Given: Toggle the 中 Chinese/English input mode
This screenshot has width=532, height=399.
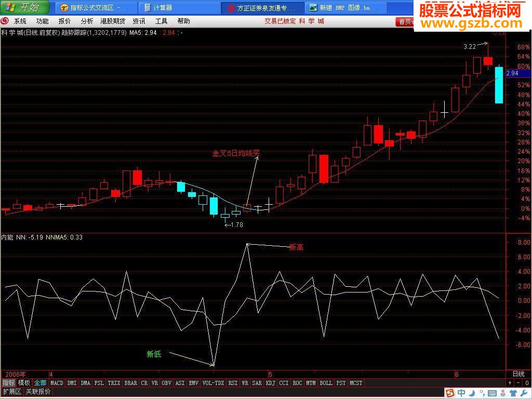Looking at the screenshot, I should pyautogui.click(x=461, y=393).
